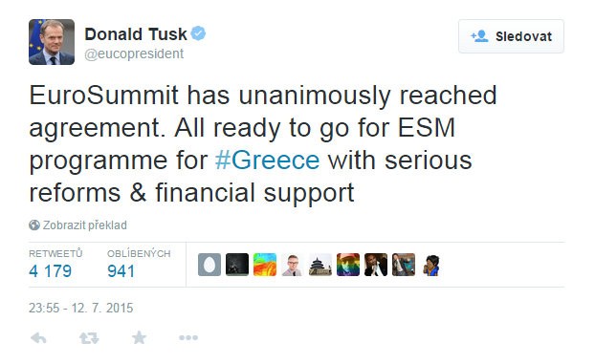Viewport: 595px width, 364px height.
Task: Favorite the tweet with star icon
Action: pyautogui.click(x=139, y=337)
